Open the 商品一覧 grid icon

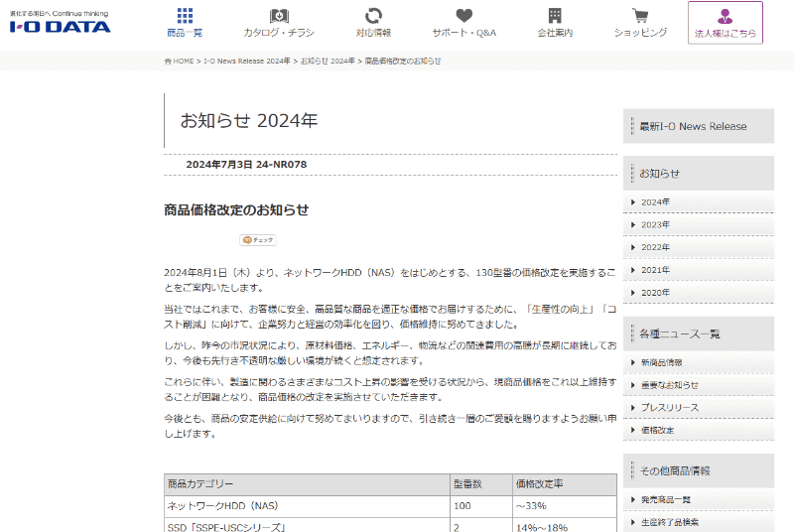[185, 16]
